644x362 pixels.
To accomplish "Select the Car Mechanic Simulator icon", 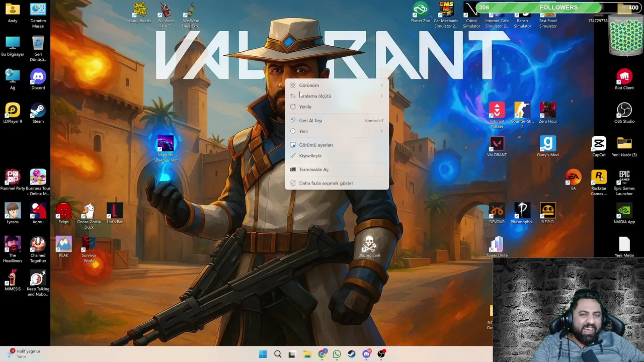I will pos(446,15).
